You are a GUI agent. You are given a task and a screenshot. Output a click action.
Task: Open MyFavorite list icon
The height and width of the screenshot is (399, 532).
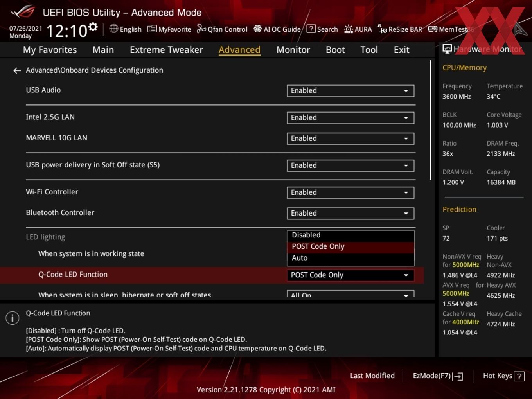point(152,29)
